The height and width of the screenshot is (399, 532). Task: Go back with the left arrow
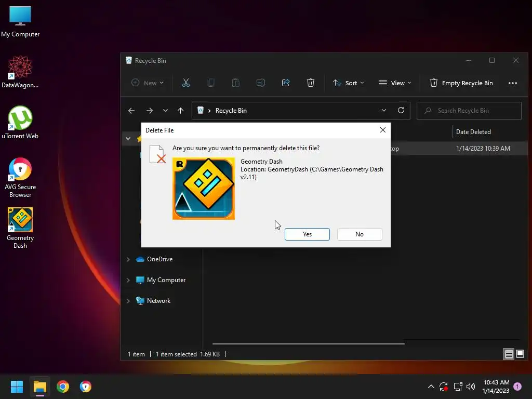tap(131, 111)
